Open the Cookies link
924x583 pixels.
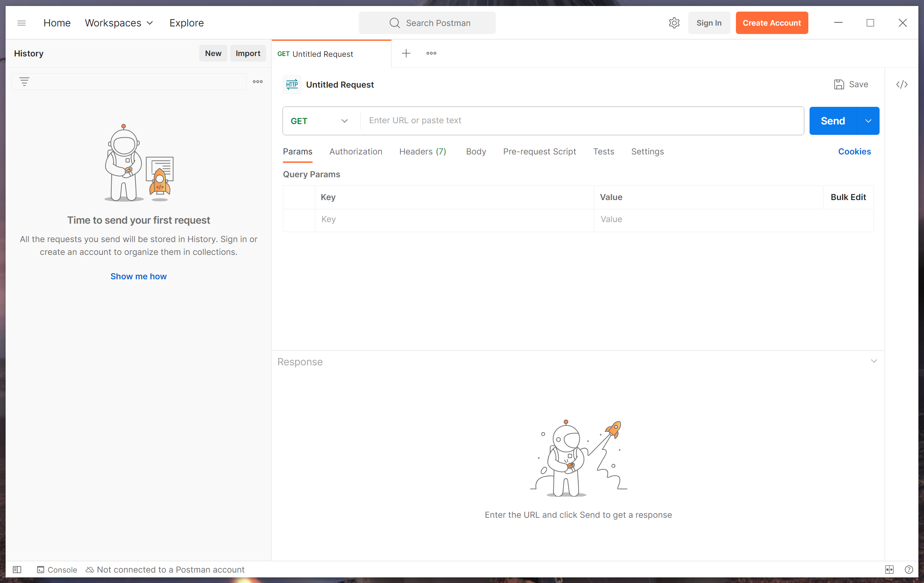854,152
